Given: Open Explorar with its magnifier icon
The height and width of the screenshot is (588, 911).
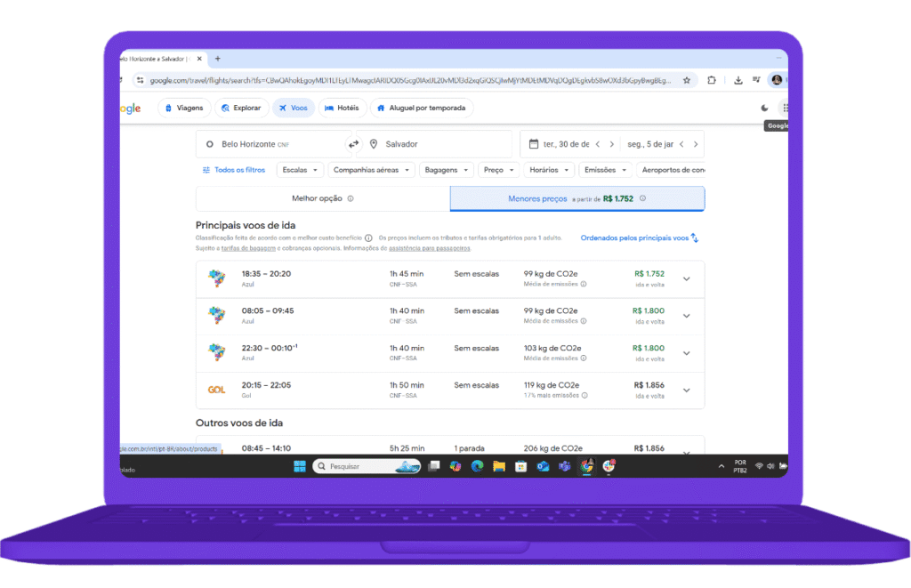Looking at the screenshot, I should [x=226, y=109].
